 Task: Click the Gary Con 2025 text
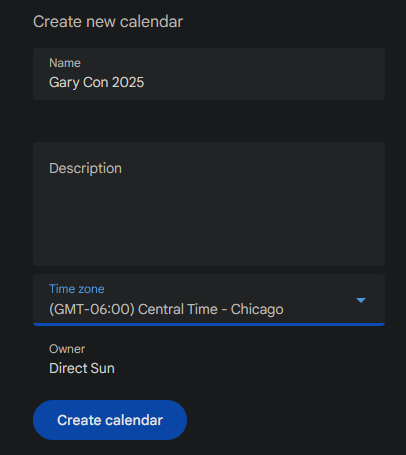[x=97, y=83]
